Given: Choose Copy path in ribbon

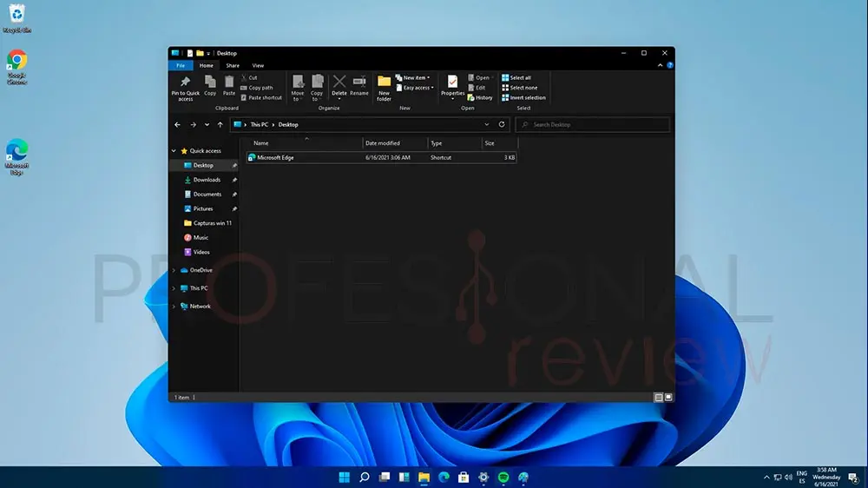Looking at the screenshot, I should coord(257,88).
